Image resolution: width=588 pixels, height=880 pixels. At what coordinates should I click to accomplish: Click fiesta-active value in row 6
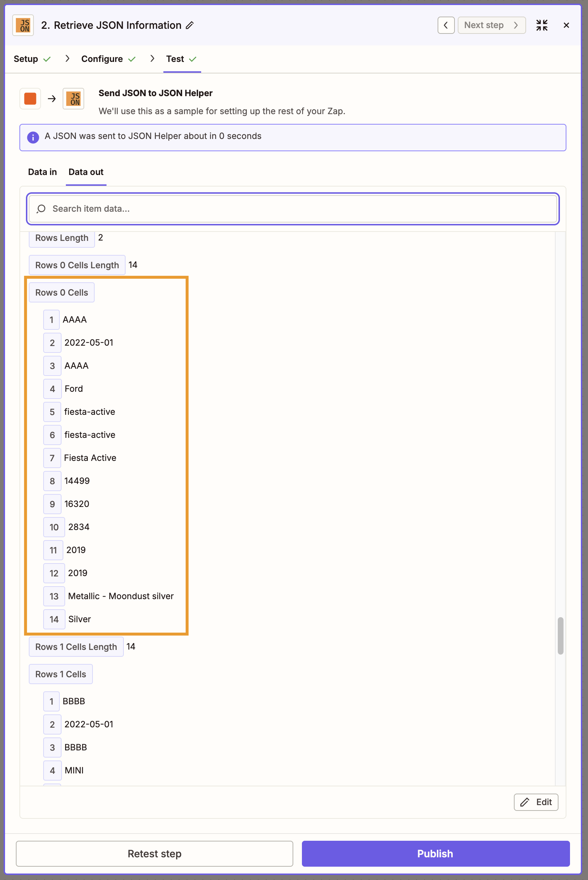(x=90, y=435)
